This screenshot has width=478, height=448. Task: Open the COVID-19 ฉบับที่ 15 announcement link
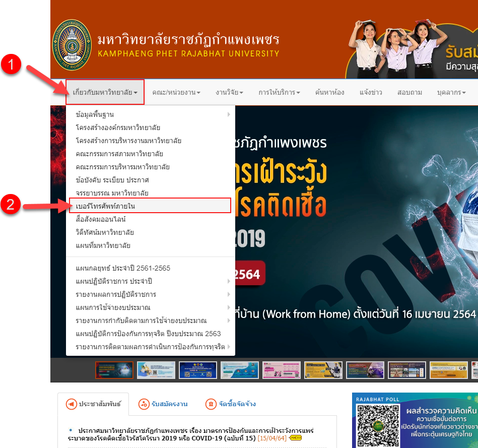(x=191, y=434)
